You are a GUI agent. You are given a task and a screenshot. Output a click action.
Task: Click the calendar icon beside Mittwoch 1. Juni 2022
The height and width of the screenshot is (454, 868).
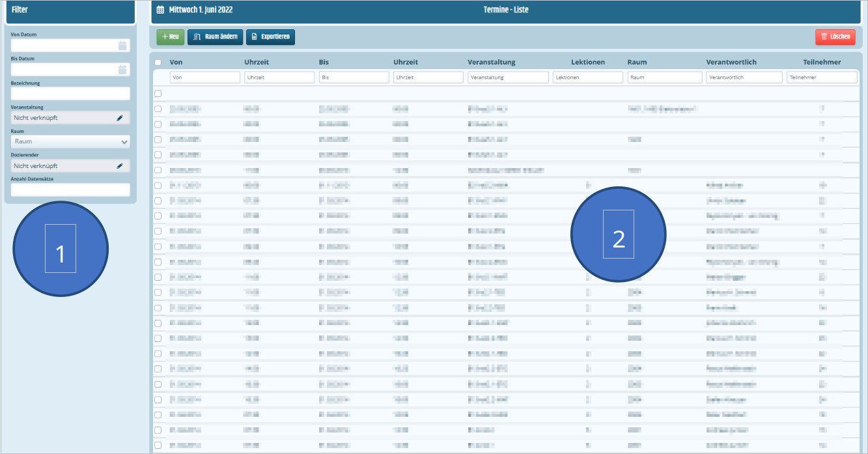[x=161, y=10]
